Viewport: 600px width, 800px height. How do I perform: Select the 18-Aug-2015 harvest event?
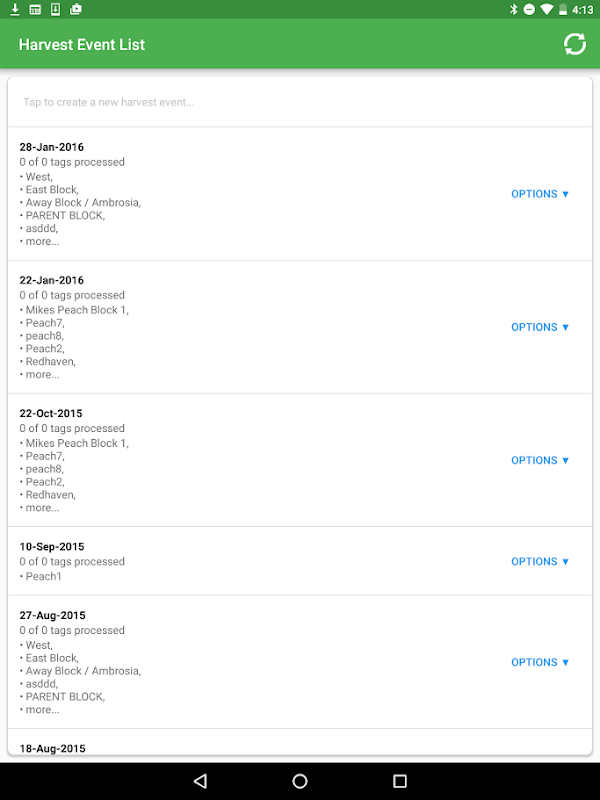(x=52, y=748)
